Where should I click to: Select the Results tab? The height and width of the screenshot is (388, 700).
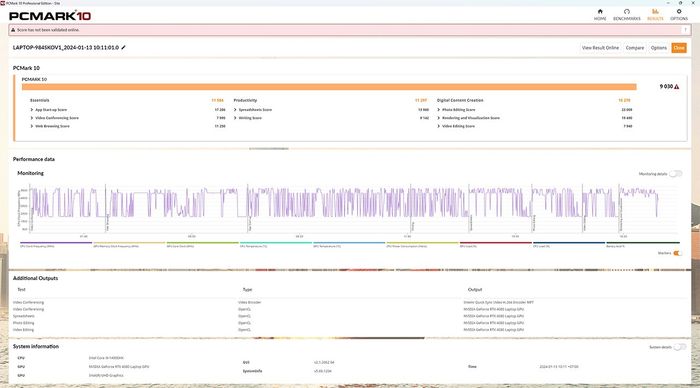tap(655, 15)
